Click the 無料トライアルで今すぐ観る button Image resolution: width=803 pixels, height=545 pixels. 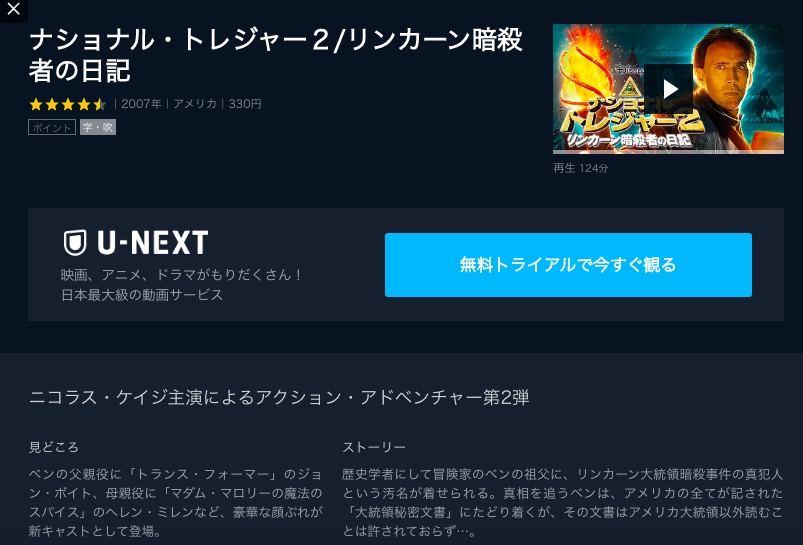tap(568, 265)
